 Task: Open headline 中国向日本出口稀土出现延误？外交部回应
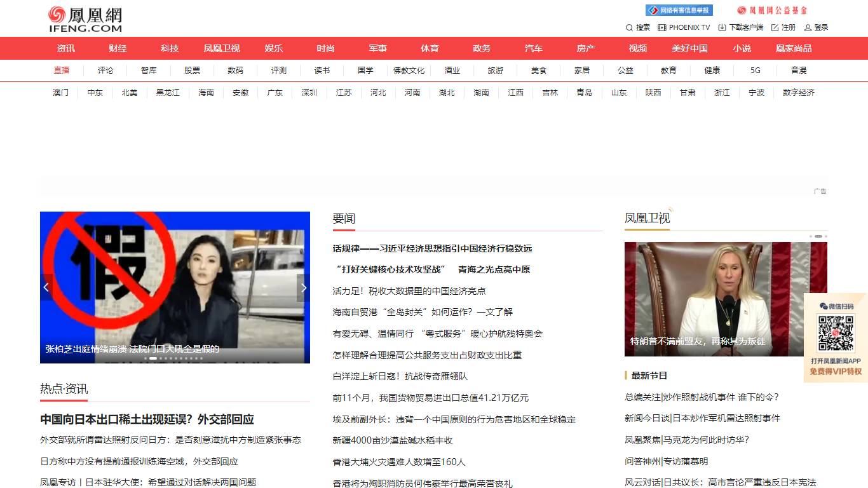coord(147,419)
